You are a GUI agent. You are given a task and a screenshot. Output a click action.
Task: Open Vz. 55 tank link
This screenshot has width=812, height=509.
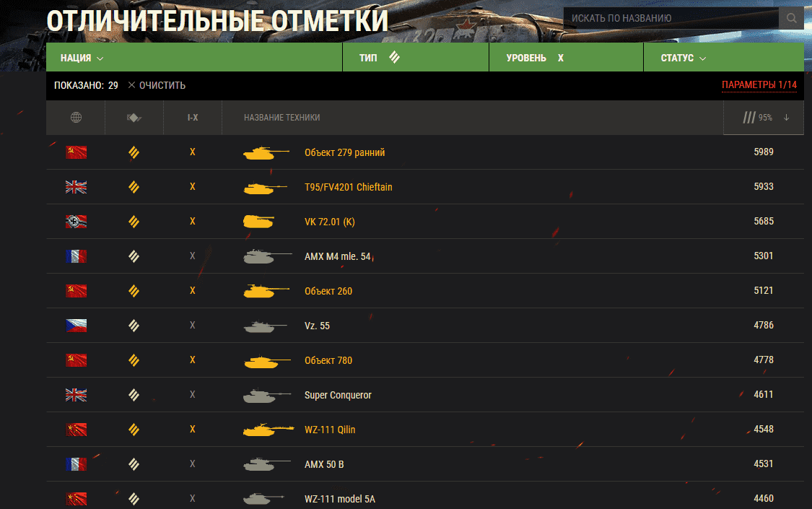317,326
